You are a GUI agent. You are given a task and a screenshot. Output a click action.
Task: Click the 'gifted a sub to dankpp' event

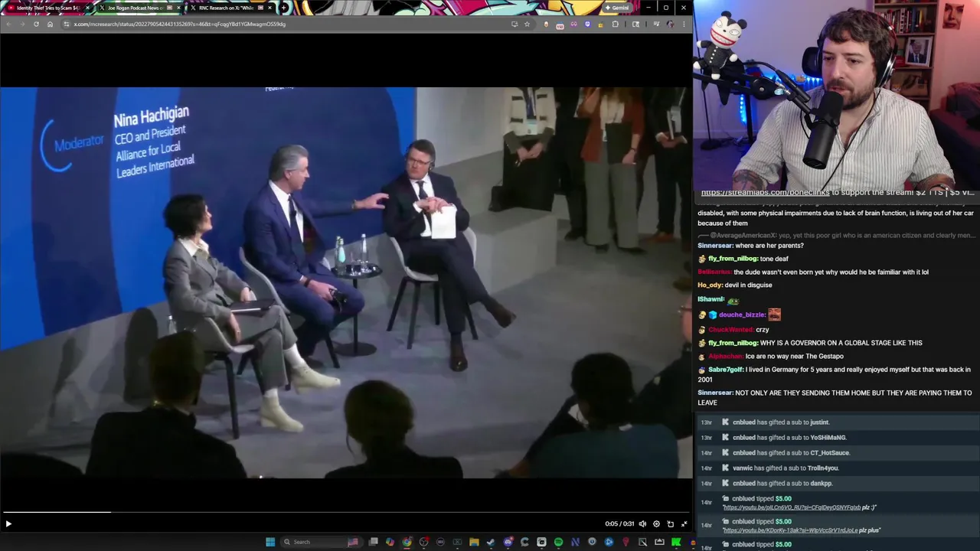(x=838, y=484)
